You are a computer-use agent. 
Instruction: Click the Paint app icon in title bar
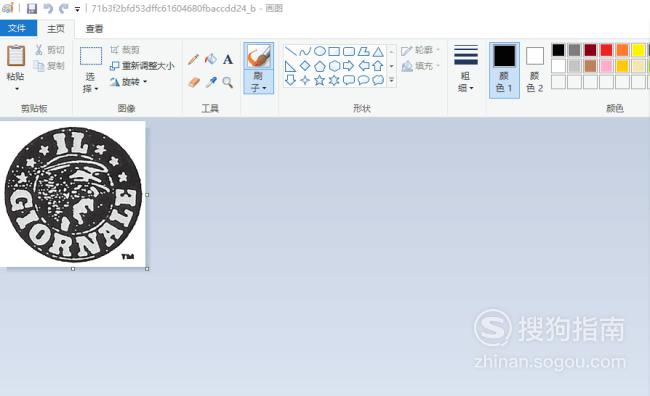[7, 8]
